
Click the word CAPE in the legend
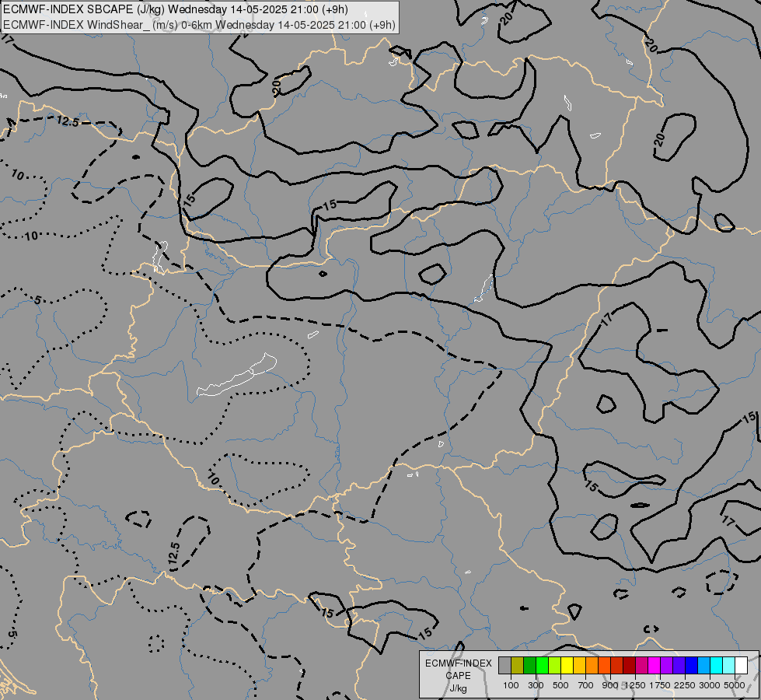(458, 676)
